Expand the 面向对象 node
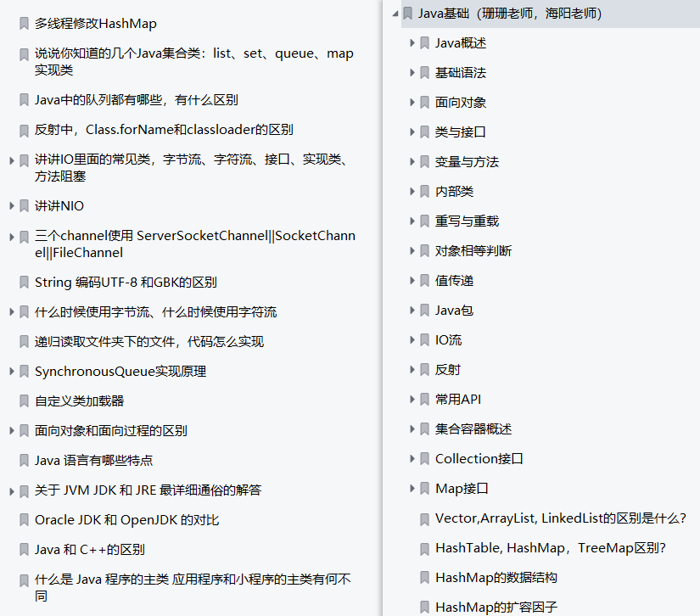Image resolution: width=700 pixels, height=616 pixels. point(411,102)
